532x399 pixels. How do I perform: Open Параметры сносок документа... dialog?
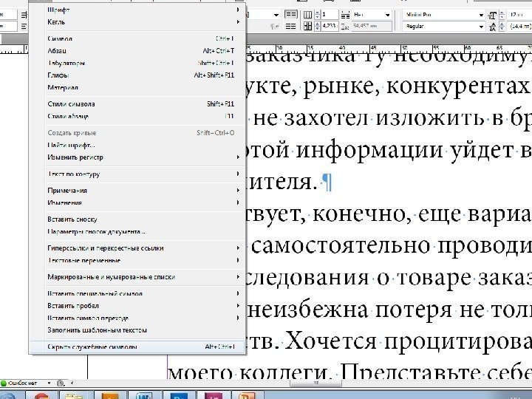[137, 232]
